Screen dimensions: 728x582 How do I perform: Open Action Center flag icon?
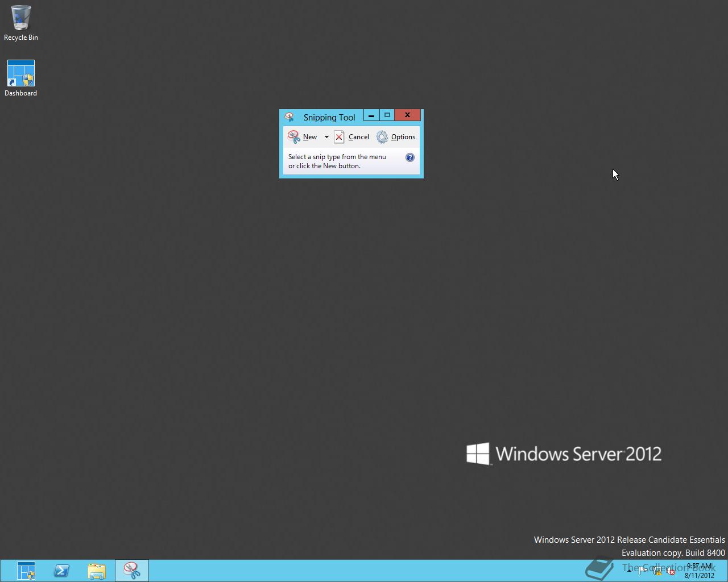(642, 571)
